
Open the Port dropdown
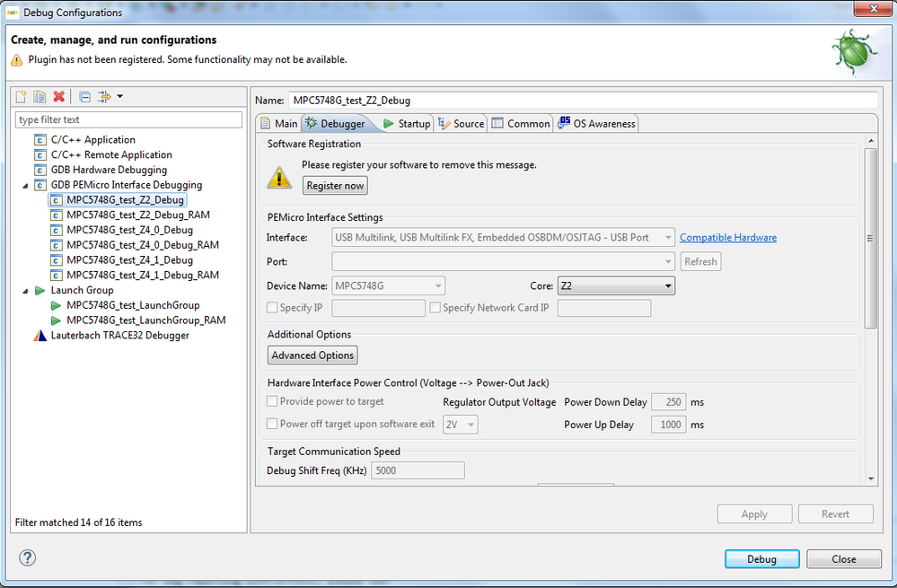(504, 261)
